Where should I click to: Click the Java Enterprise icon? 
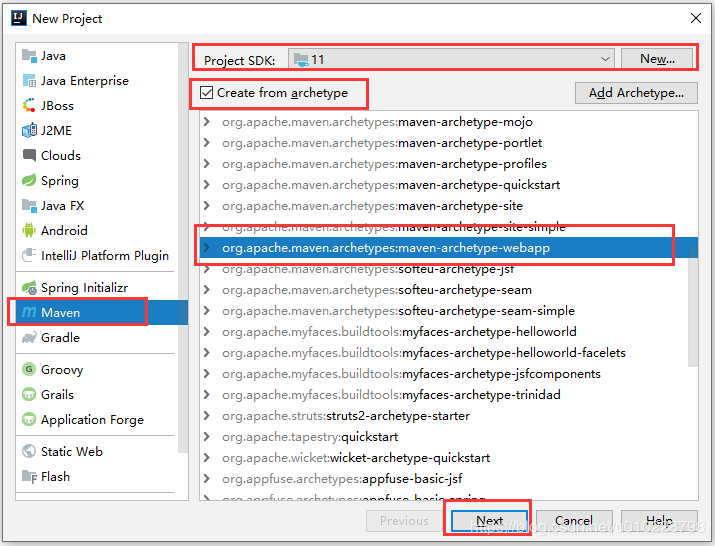29,81
